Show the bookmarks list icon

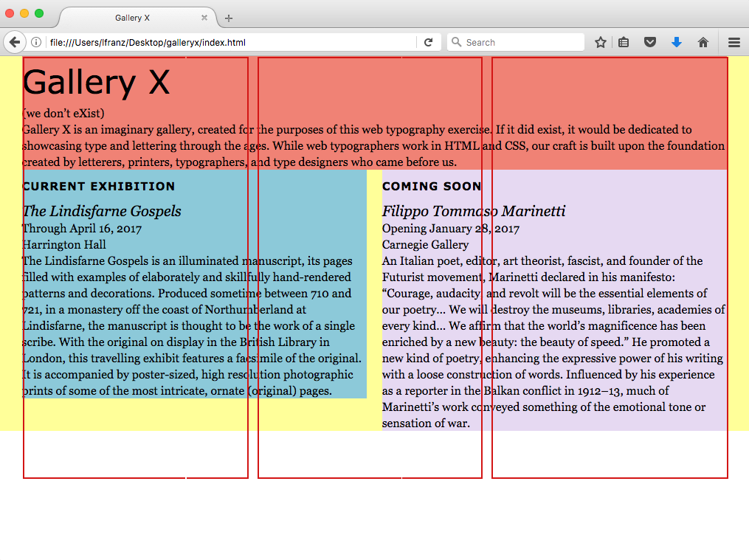tap(624, 43)
